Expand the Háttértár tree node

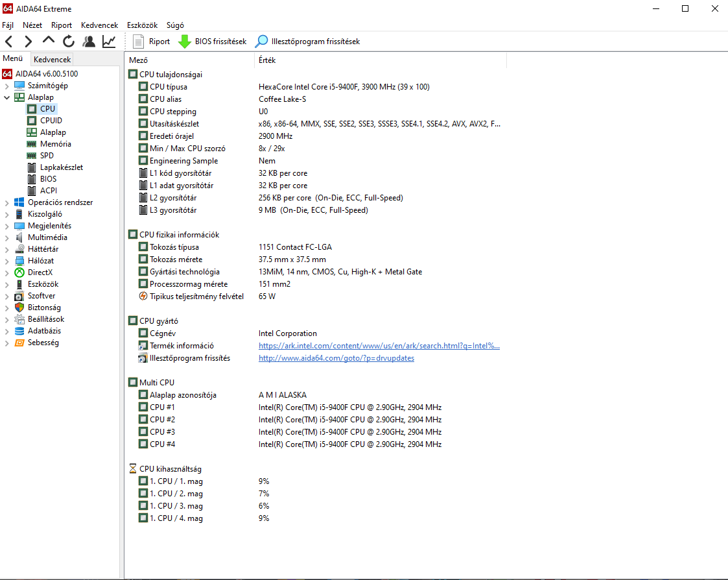click(x=6, y=250)
